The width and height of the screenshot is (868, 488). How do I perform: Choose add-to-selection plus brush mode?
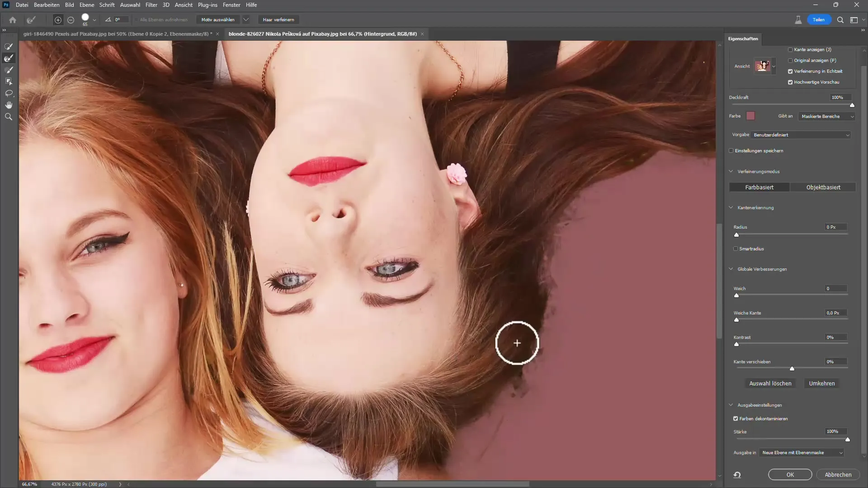58,20
